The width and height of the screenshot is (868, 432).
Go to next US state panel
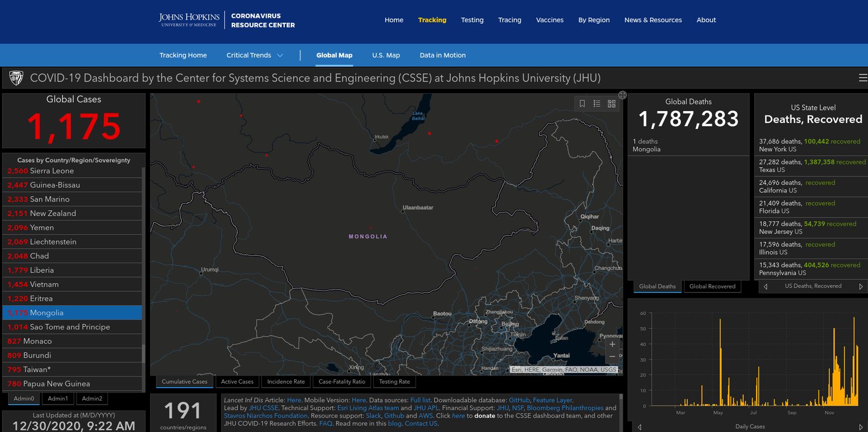860,287
